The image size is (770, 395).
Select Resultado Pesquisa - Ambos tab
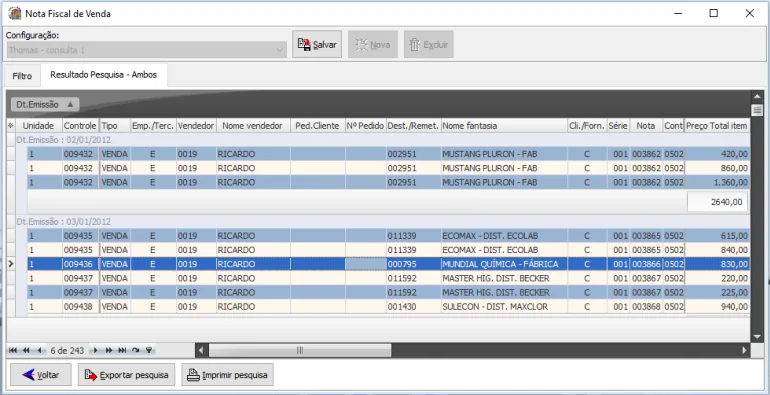[x=104, y=75]
